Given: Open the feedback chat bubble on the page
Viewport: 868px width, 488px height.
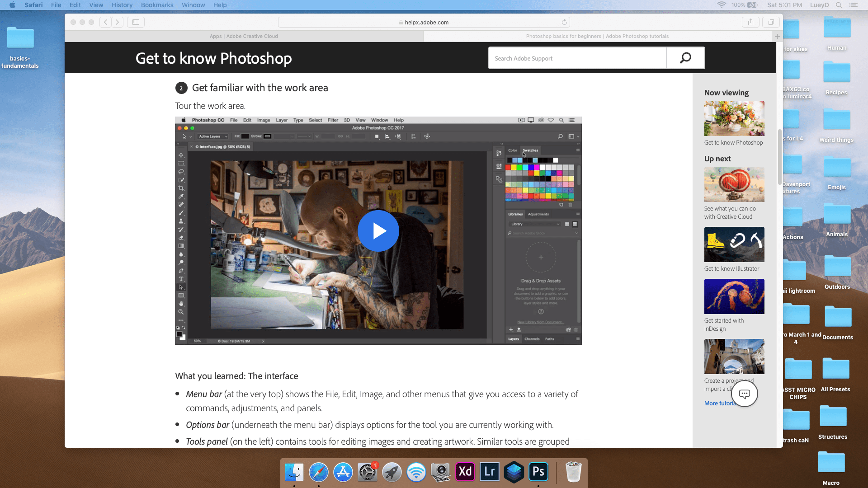Looking at the screenshot, I should 745,394.
